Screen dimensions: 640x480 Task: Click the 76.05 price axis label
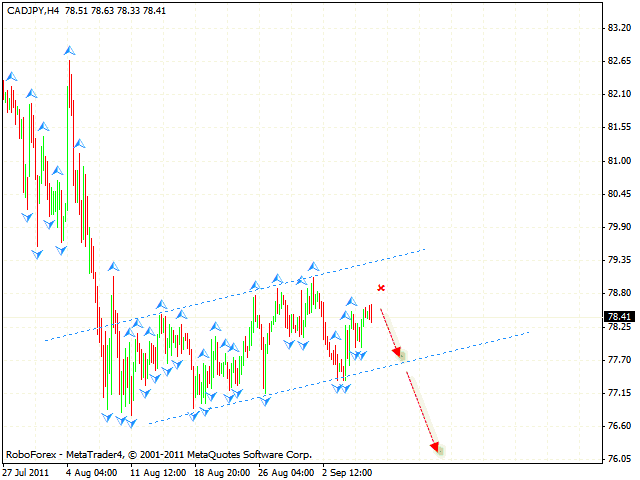[619, 459]
